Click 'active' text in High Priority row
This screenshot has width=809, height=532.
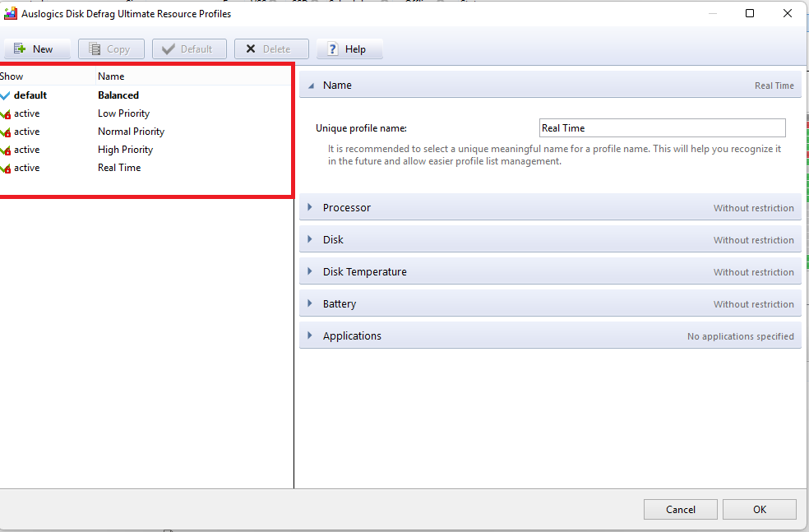click(x=27, y=150)
